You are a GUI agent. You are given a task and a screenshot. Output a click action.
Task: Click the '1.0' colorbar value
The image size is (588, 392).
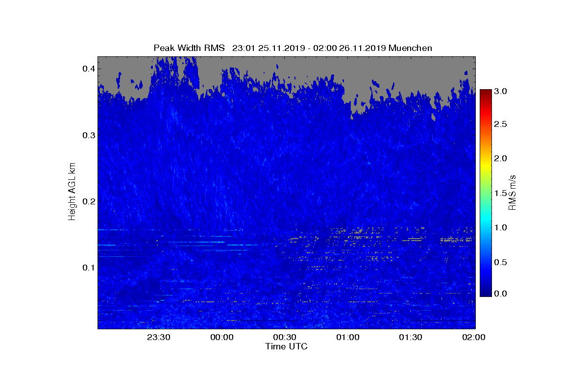(x=501, y=227)
